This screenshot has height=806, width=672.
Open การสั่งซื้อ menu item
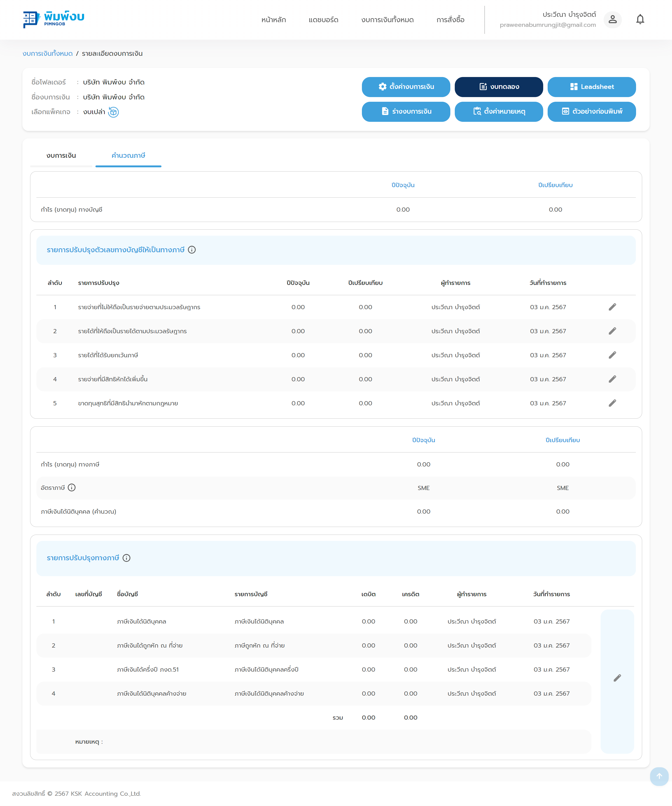click(x=450, y=20)
